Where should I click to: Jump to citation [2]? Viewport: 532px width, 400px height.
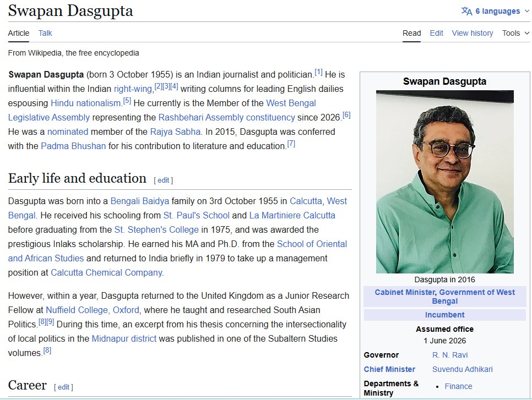158,86
